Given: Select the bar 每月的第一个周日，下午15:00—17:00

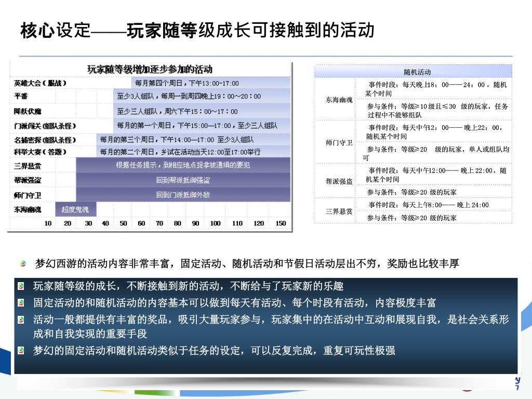Looking at the screenshot, I should [202, 126].
